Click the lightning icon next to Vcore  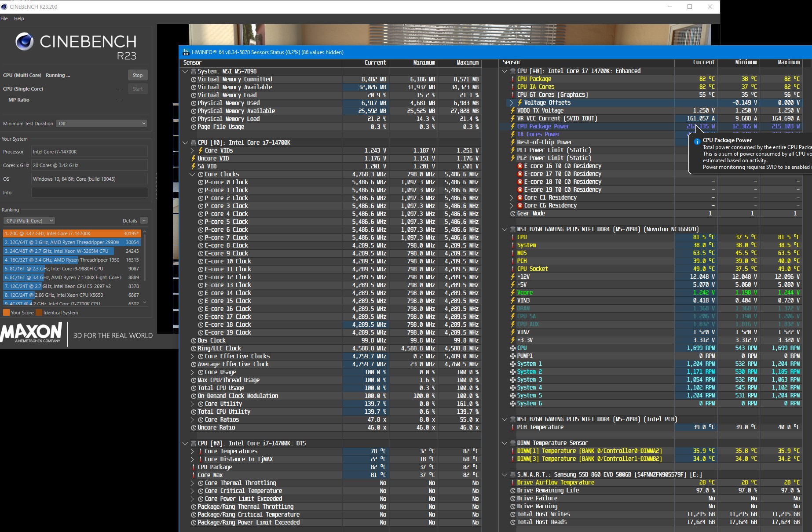click(513, 293)
